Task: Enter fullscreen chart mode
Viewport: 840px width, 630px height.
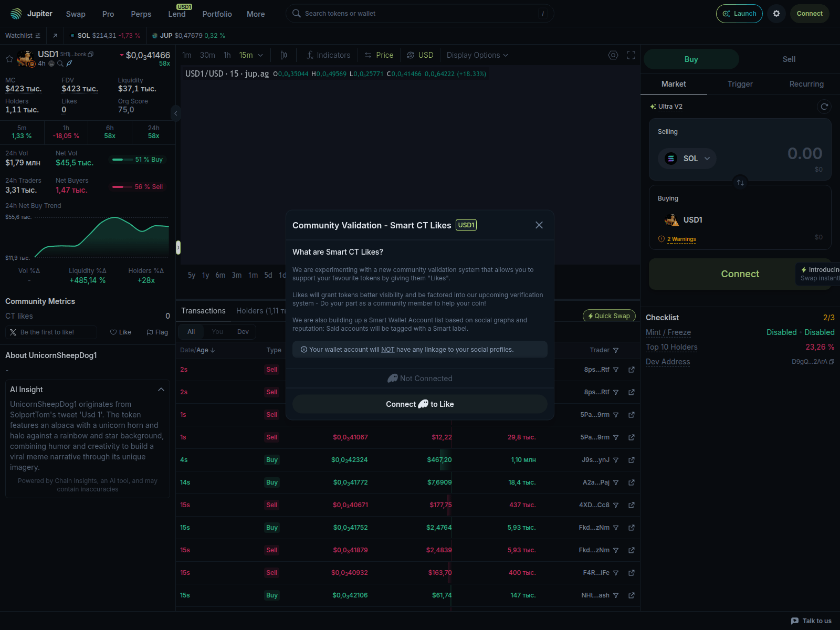Action: [x=631, y=55]
